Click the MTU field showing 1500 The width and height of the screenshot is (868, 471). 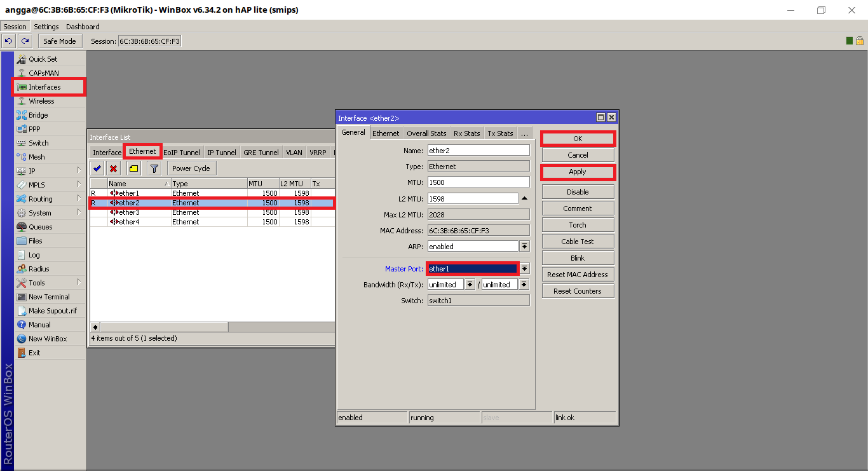(478, 182)
